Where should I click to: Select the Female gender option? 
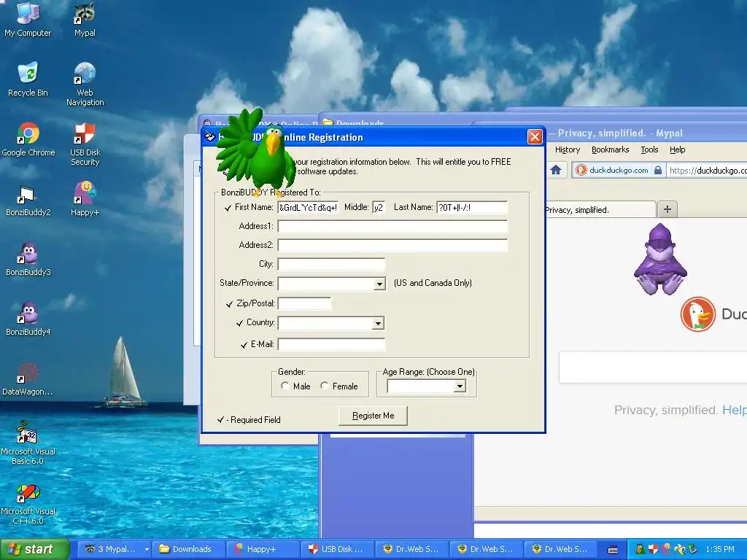[x=339, y=386]
